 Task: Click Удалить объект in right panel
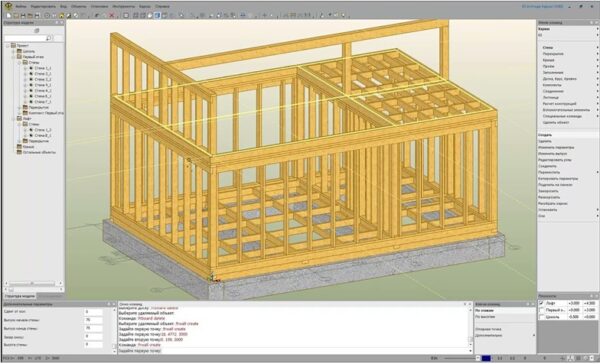tap(556, 122)
